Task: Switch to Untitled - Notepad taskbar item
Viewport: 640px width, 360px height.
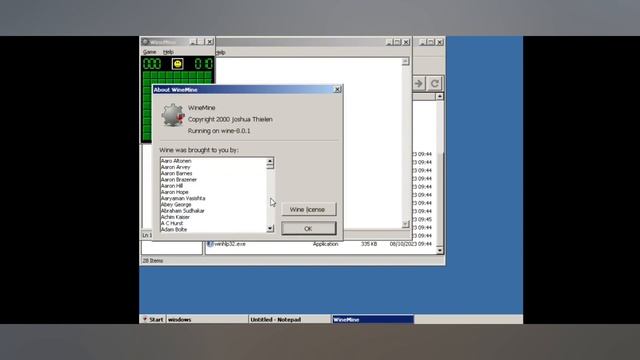Action: pos(290,320)
